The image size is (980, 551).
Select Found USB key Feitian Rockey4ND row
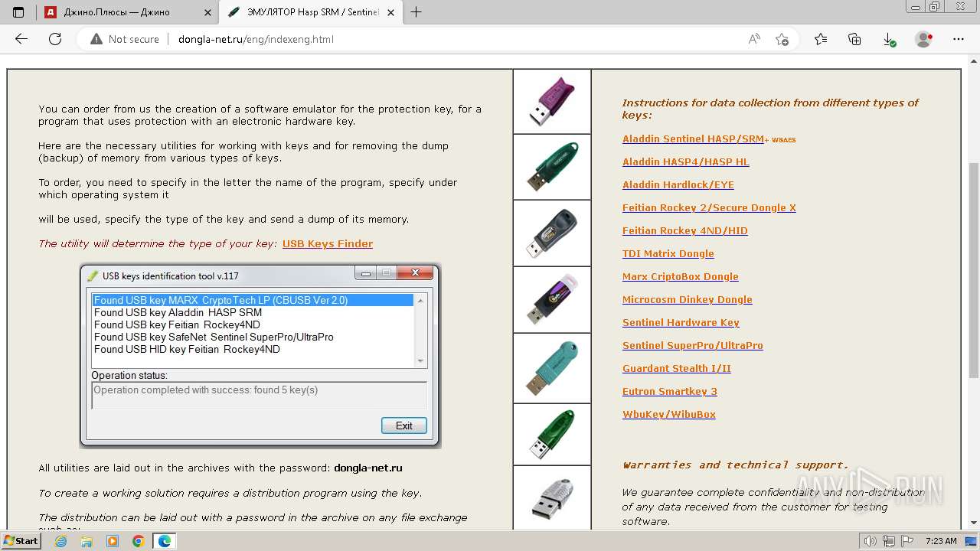(x=253, y=324)
